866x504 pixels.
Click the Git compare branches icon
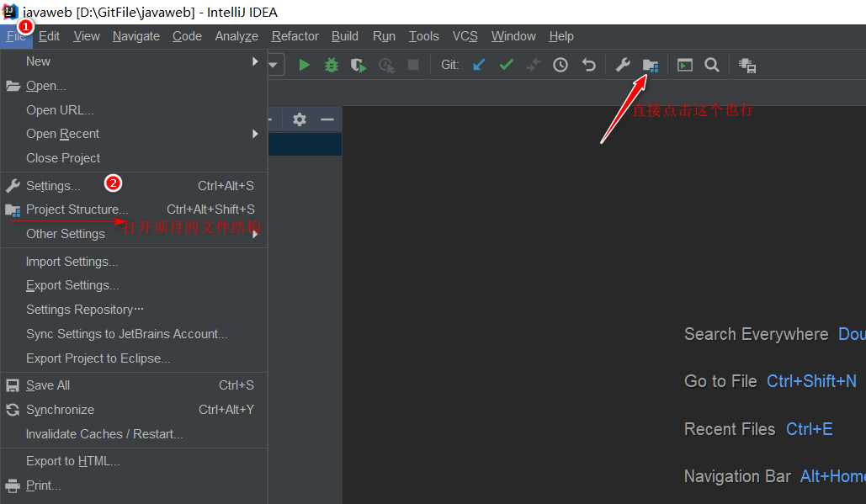[x=533, y=65]
